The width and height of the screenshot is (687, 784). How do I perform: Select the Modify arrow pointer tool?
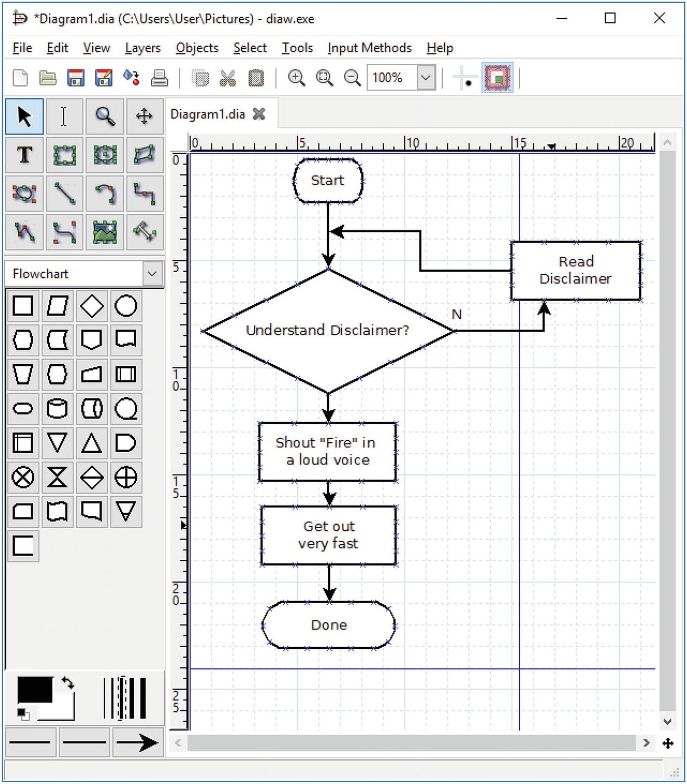25,116
